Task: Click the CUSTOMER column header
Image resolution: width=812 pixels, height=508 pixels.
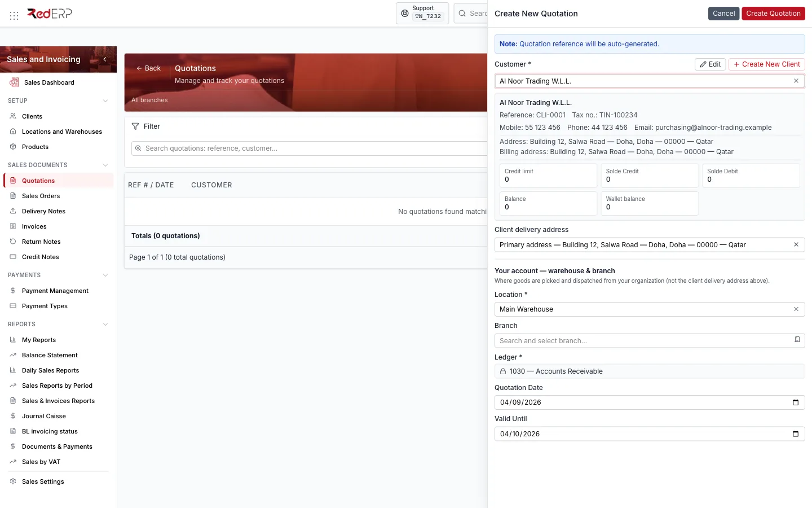Action: (211, 185)
